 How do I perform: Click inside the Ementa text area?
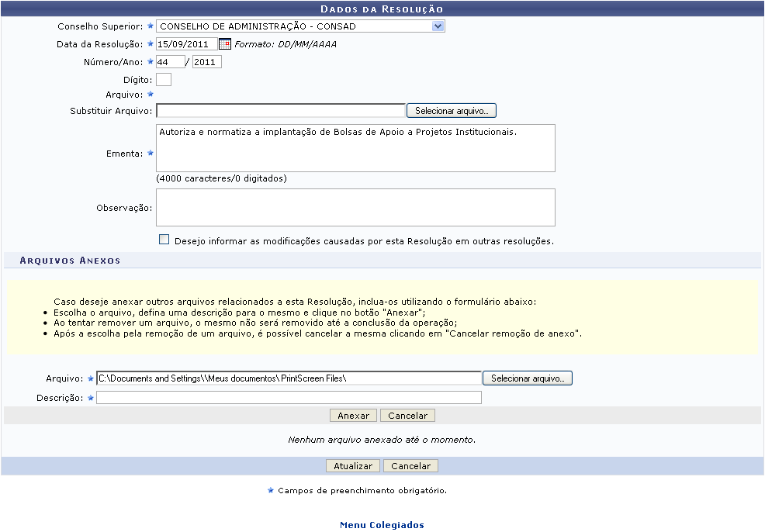click(355, 148)
